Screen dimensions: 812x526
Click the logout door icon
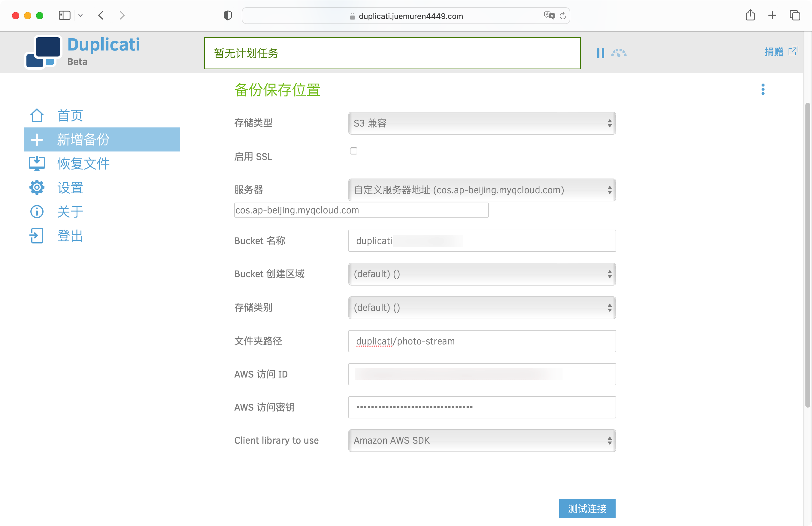pyautogui.click(x=37, y=236)
